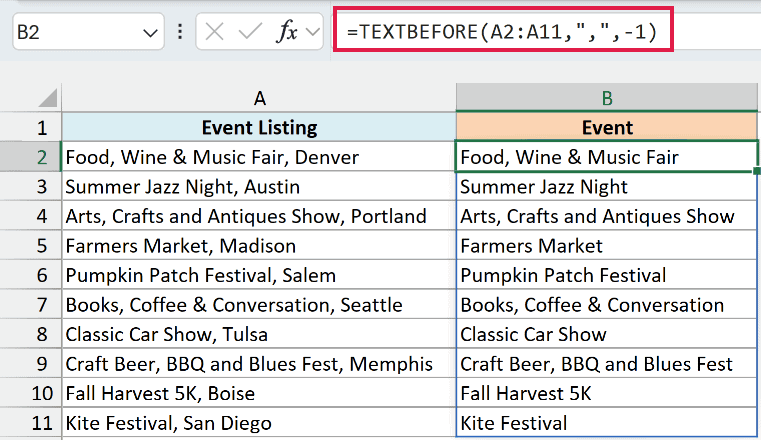Viewport: 761px width, 440px height.
Task: Click the three-dot handle beside Name Box
Action: click(180, 32)
